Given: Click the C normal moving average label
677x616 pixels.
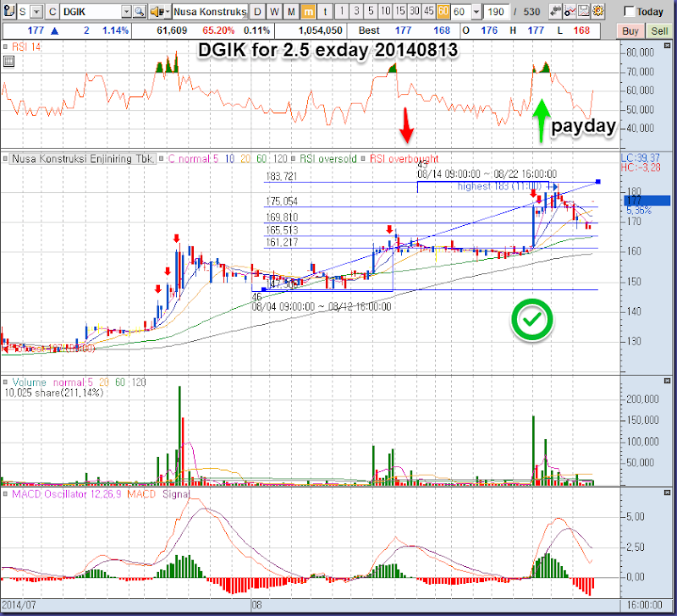Looking at the screenshot, I should [189, 159].
